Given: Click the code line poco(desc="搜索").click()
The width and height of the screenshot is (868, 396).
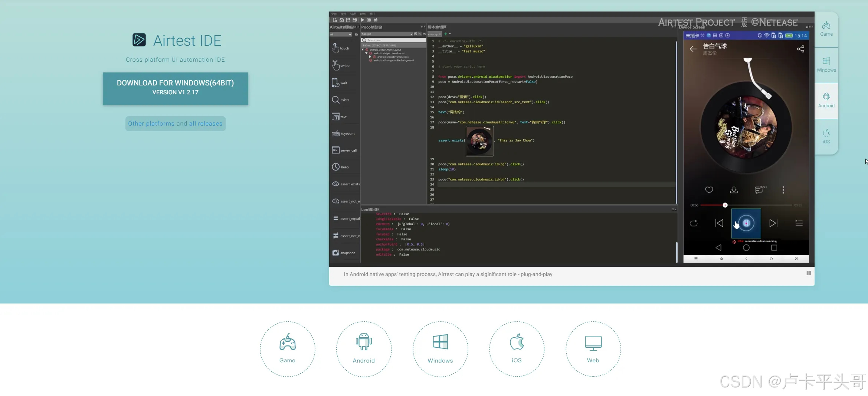Looking at the screenshot, I should 462,97.
